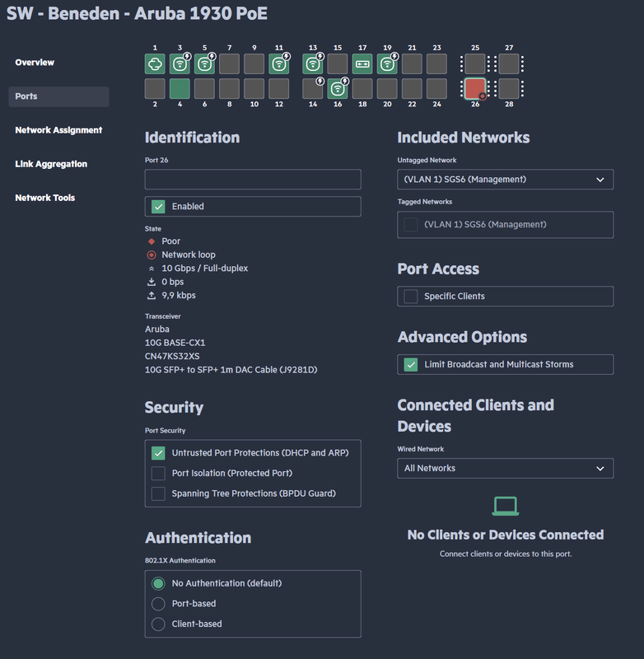Select port 1 with the cloud uplink icon
644x659 pixels.
point(155,63)
